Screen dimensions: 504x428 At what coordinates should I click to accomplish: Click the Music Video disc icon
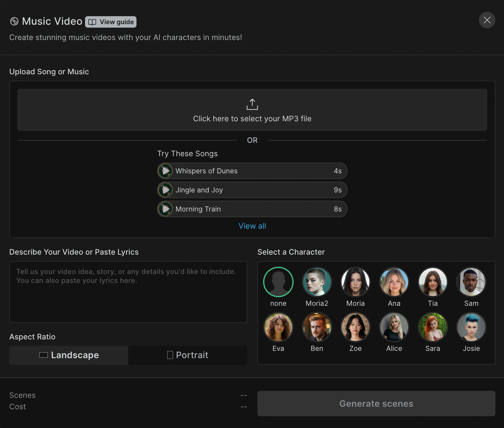pos(14,21)
